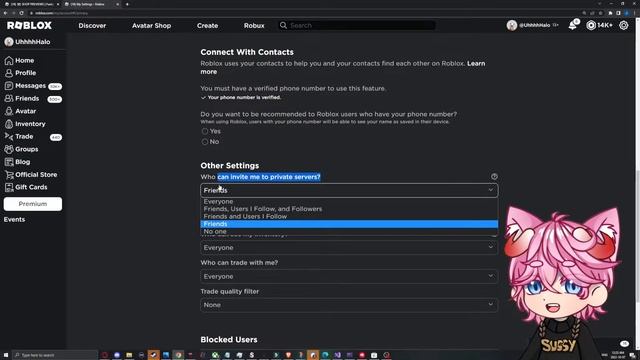Viewport: 640px width, 360px height.
Task: Open Avatar from the sidebar
Action: coord(20,111)
